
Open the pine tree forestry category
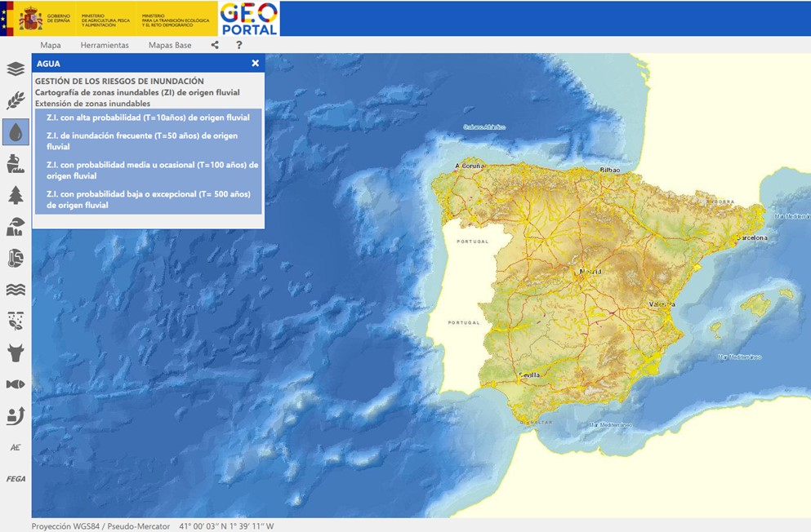coord(16,195)
